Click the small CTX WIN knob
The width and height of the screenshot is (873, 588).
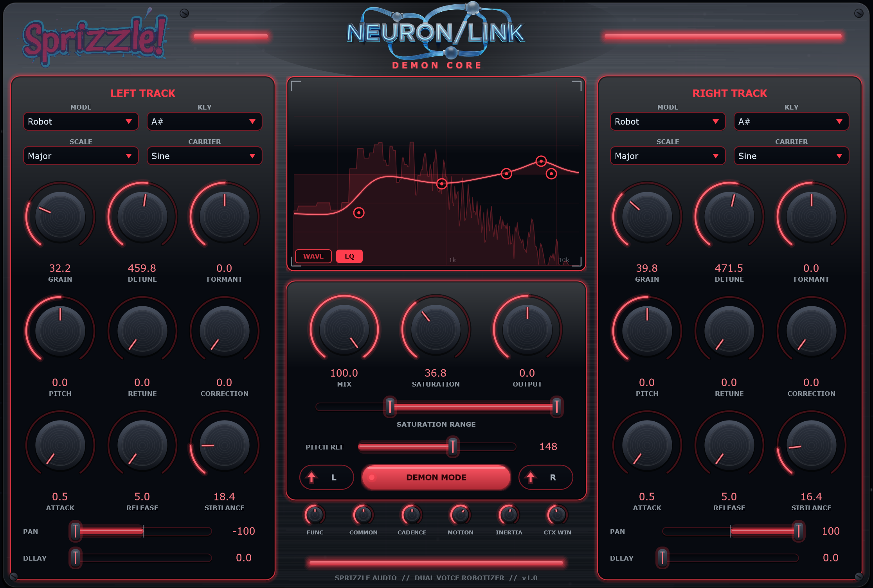click(558, 515)
